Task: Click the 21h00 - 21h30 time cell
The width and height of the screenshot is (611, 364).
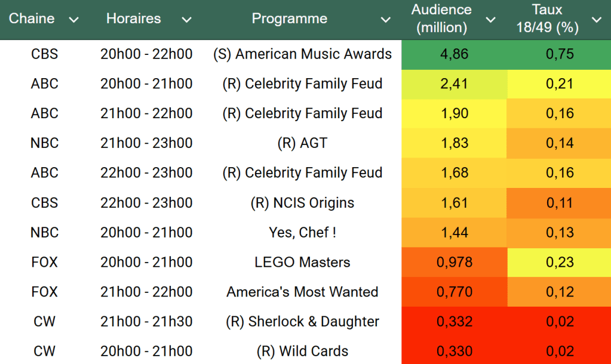Action: click(x=146, y=322)
